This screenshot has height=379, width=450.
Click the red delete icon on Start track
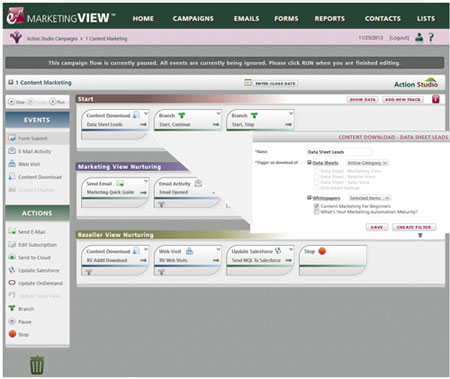tap(436, 99)
